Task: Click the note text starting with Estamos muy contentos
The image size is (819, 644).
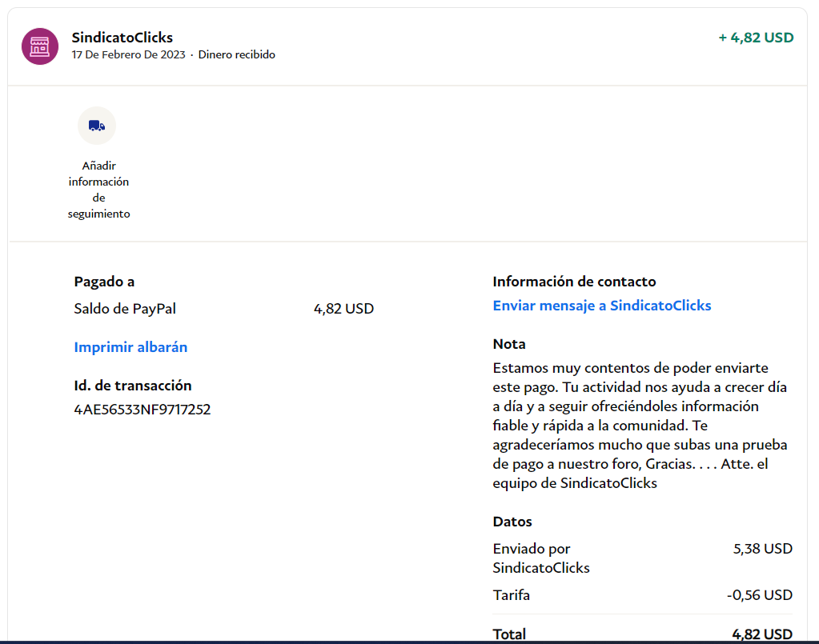Action: (640, 426)
